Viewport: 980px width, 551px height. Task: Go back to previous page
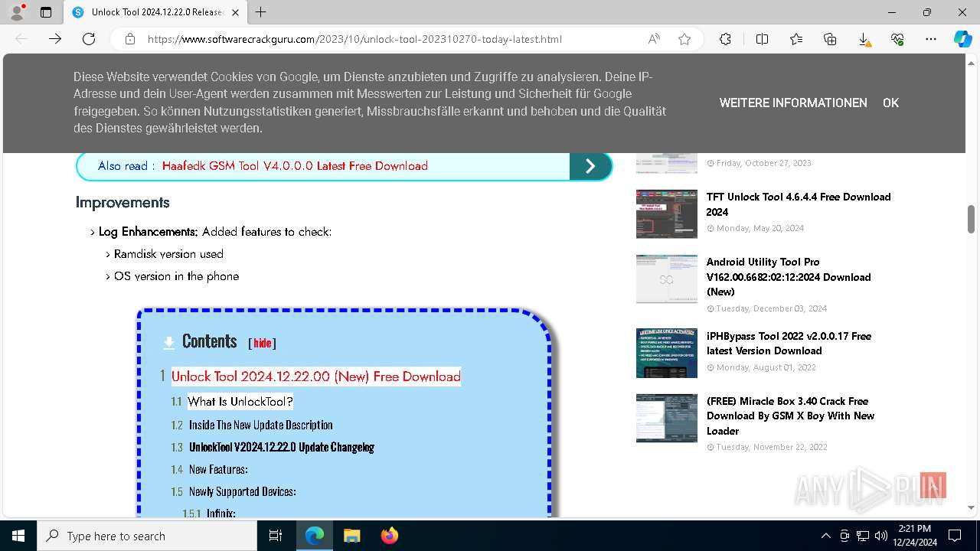pos(21,39)
